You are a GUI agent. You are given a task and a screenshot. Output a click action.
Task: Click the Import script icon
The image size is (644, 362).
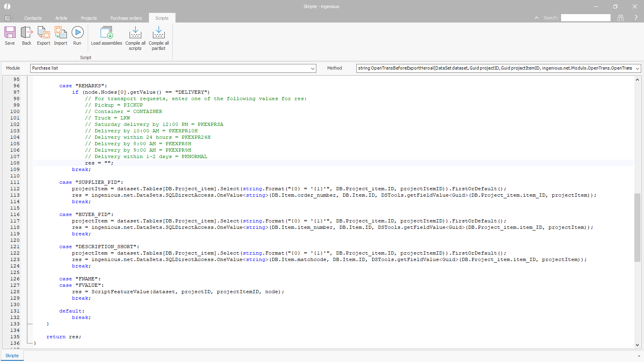coord(60,33)
